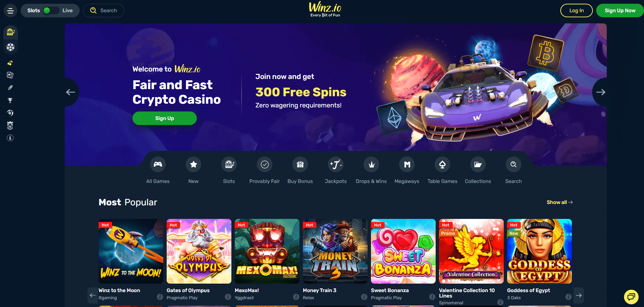Open the trophy tournaments sidebar icon

(x=10, y=100)
